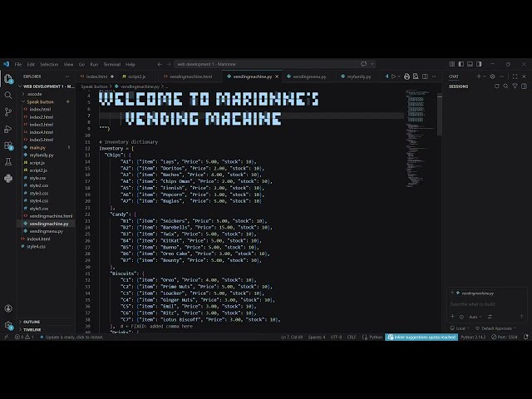Click the command center search box
The image size is (532, 399).
coord(275,64)
